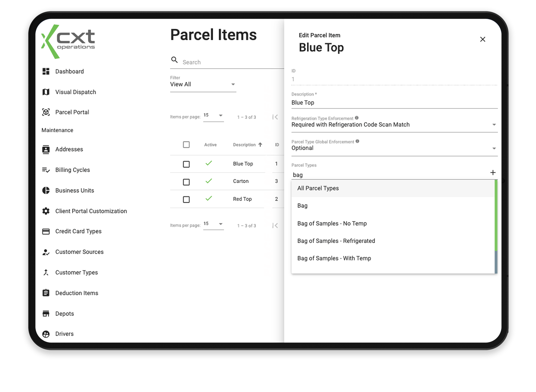The width and height of the screenshot is (536, 392).
Task: Click the Visual Dispatch map icon
Action: click(46, 92)
